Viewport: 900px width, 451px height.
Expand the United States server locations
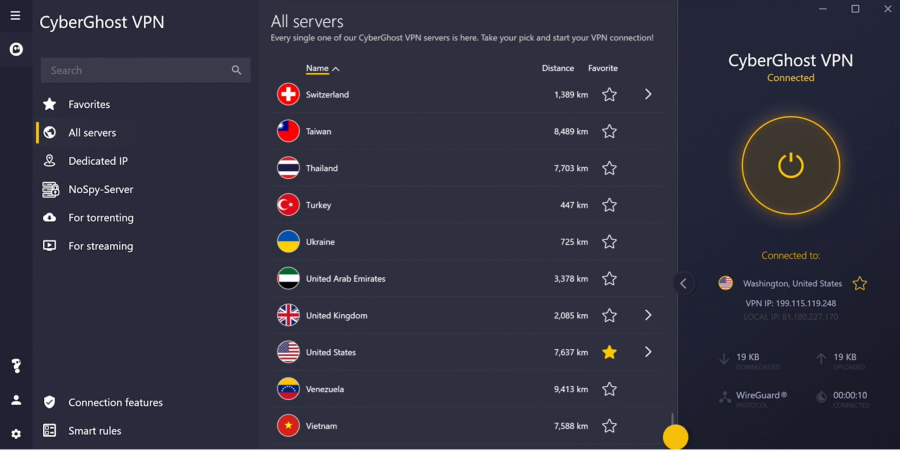pyautogui.click(x=648, y=352)
